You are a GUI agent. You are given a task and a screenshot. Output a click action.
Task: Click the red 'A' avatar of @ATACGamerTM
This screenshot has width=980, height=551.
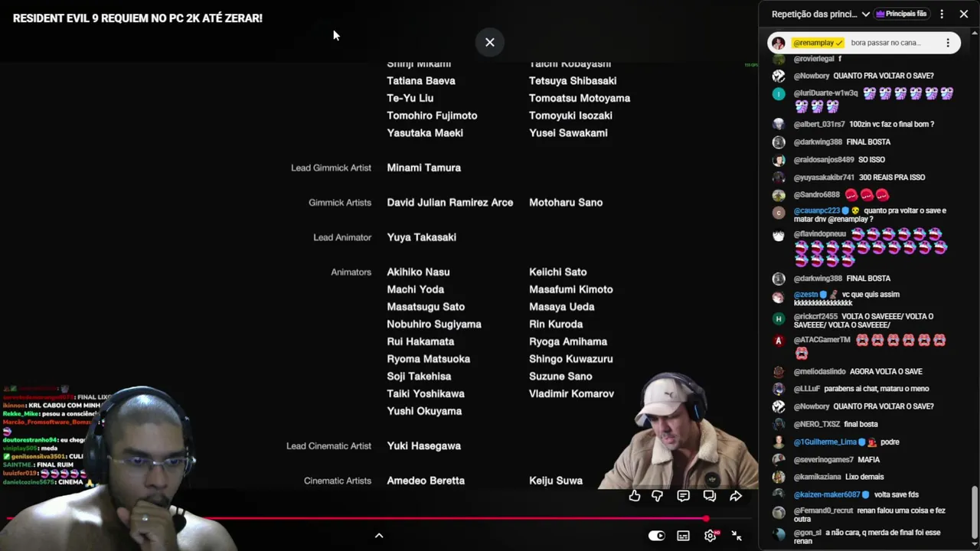pos(779,341)
